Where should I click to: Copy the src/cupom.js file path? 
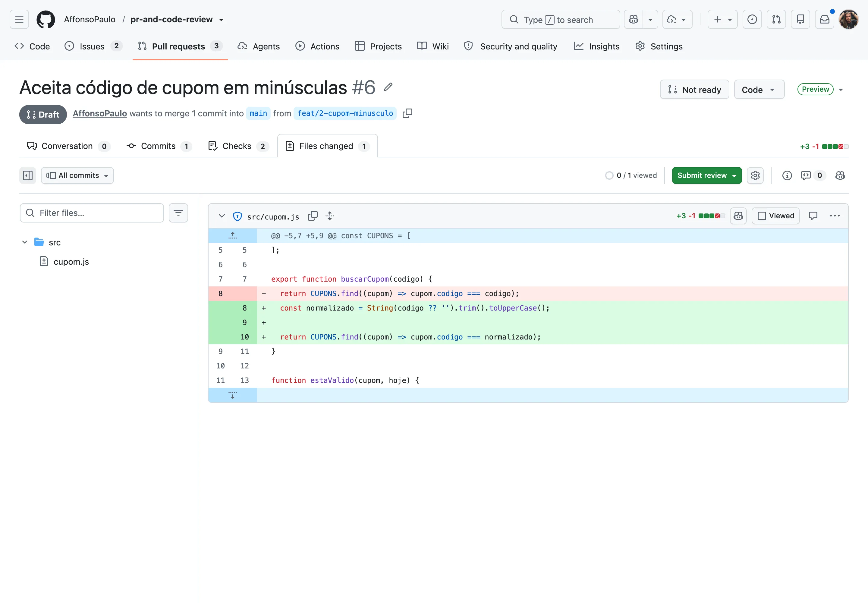pyautogui.click(x=313, y=216)
